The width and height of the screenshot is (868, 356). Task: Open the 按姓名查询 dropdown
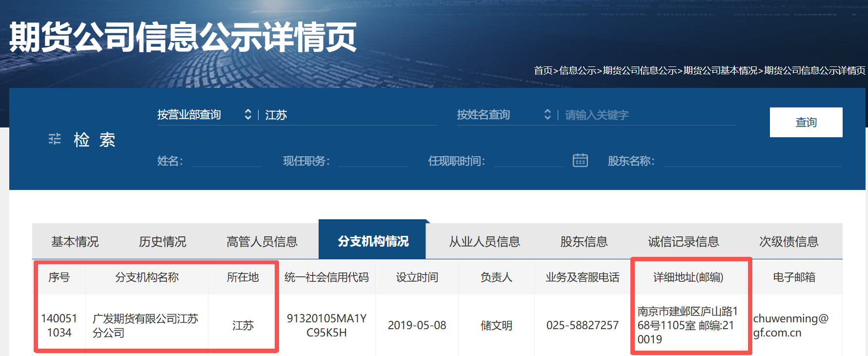click(x=504, y=115)
